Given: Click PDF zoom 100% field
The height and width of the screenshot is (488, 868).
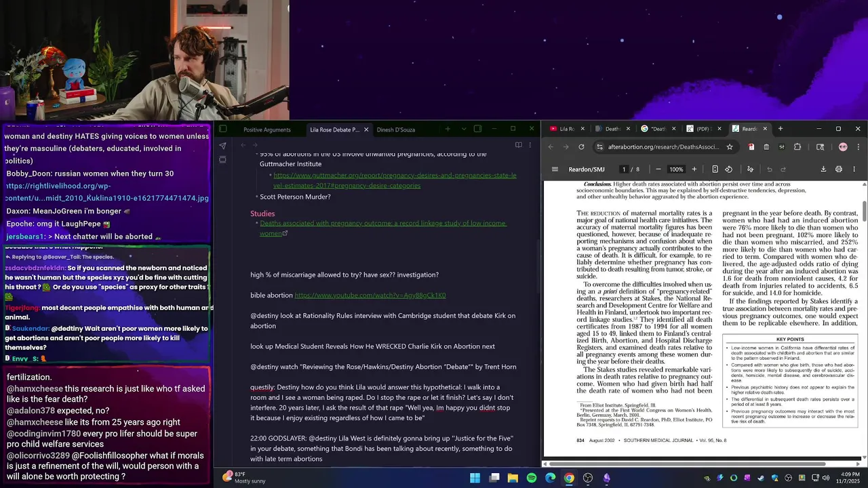Looking at the screenshot, I should coord(676,169).
